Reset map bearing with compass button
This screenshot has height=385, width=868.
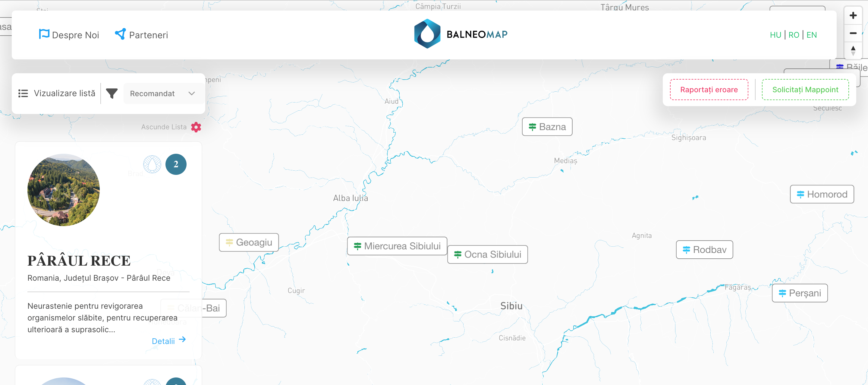coord(853,51)
